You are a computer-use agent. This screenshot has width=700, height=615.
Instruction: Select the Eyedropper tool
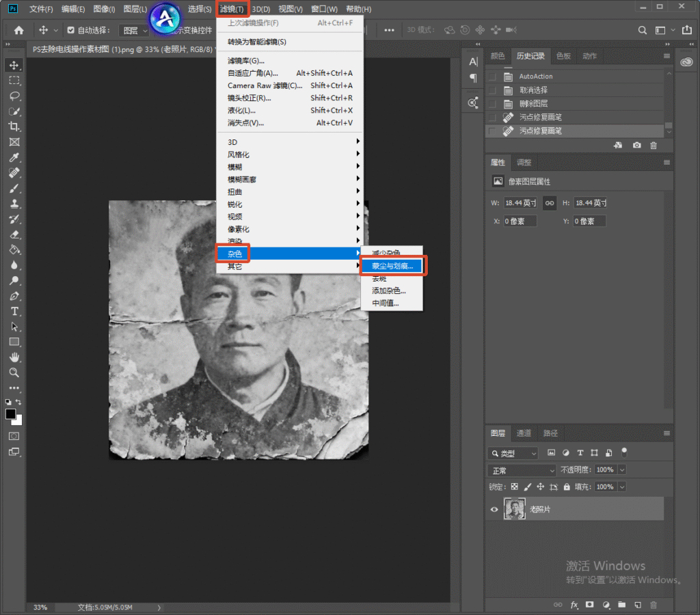tap(14, 158)
